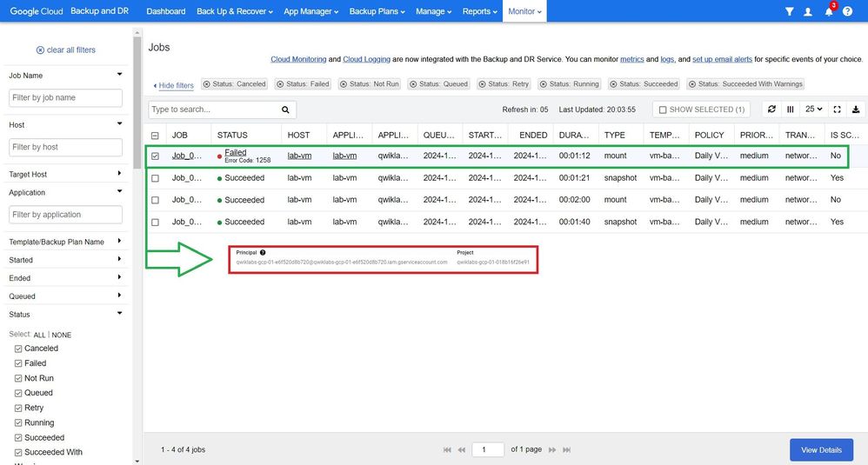Open the Back Up & Recover menu
The image size is (868, 465).
tap(235, 11)
